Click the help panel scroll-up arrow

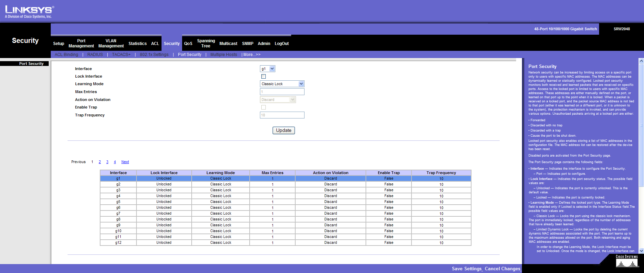pyautogui.click(x=641, y=61)
